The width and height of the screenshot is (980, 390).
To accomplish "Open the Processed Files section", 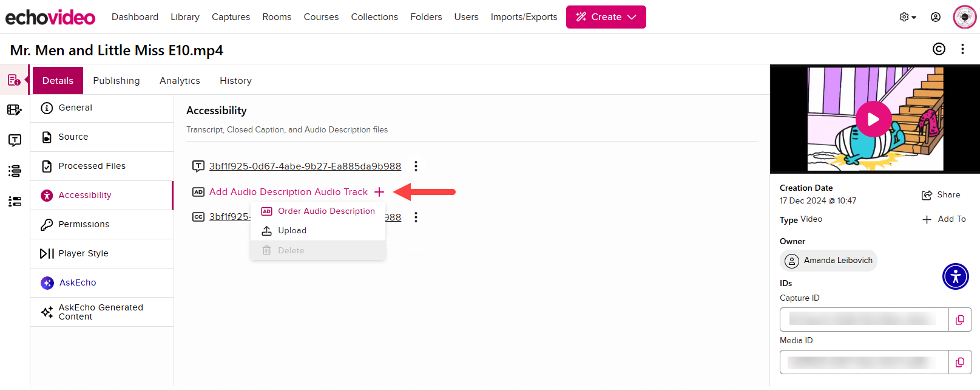I will pyautogui.click(x=102, y=166).
